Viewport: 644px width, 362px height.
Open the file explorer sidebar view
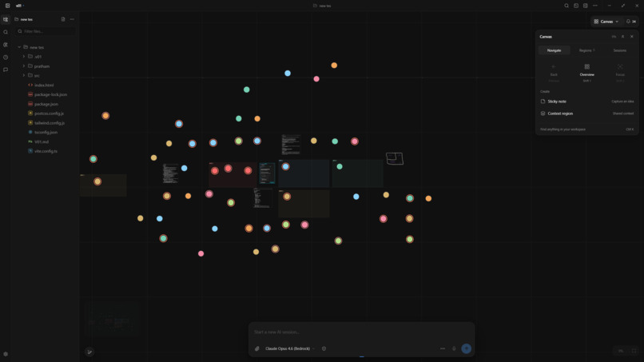[6, 19]
